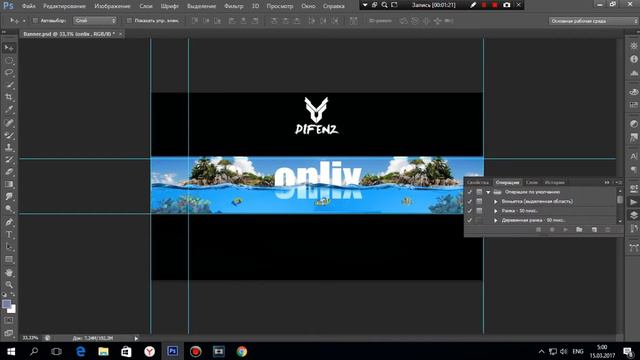Enable Show Transform Controls checkbox

click(x=129, y=20)
